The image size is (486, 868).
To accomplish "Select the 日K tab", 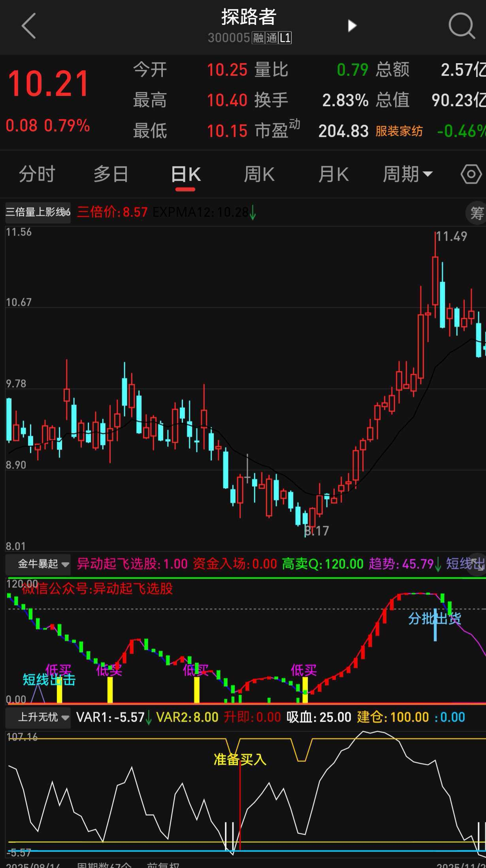I will pos(186,174).
